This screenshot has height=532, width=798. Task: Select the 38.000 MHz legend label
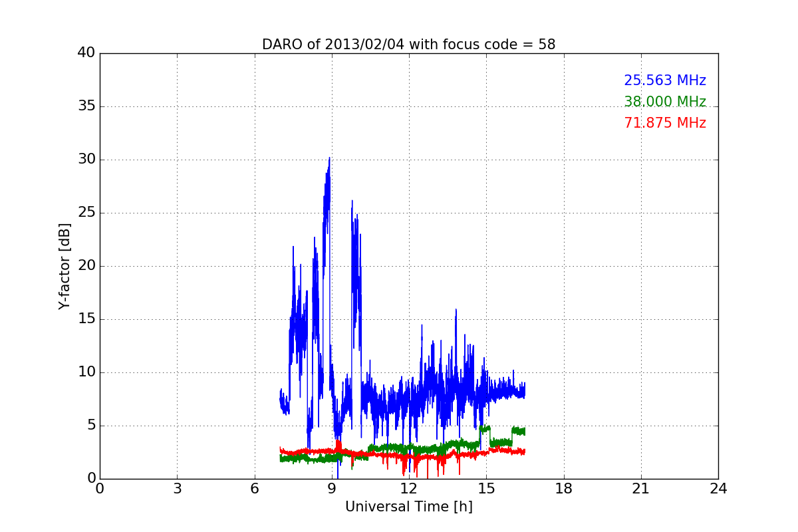(665, 102)
